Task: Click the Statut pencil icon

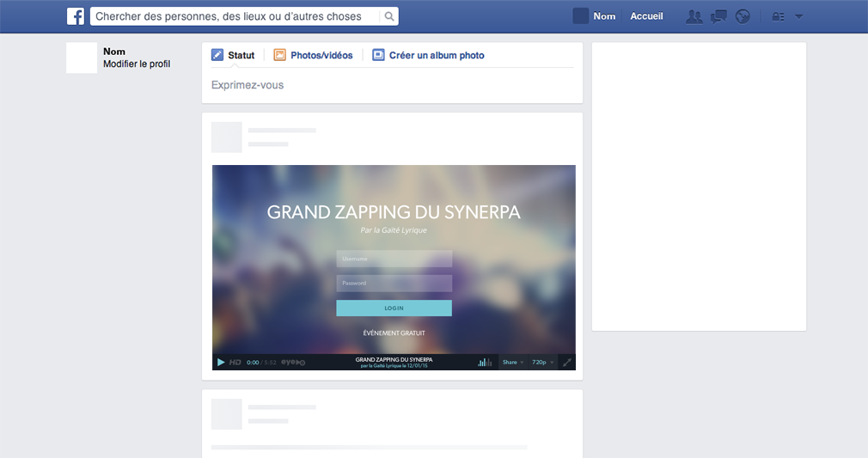Action: (217, 55)
